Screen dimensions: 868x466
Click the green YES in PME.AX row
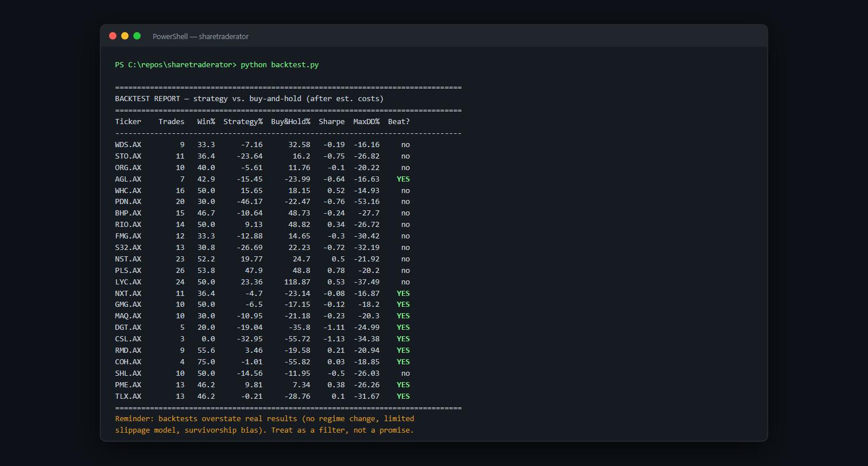(403, 384)
